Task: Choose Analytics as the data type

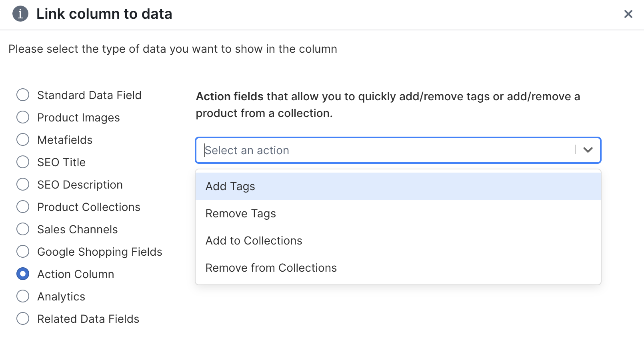Action: pos(23,296)
